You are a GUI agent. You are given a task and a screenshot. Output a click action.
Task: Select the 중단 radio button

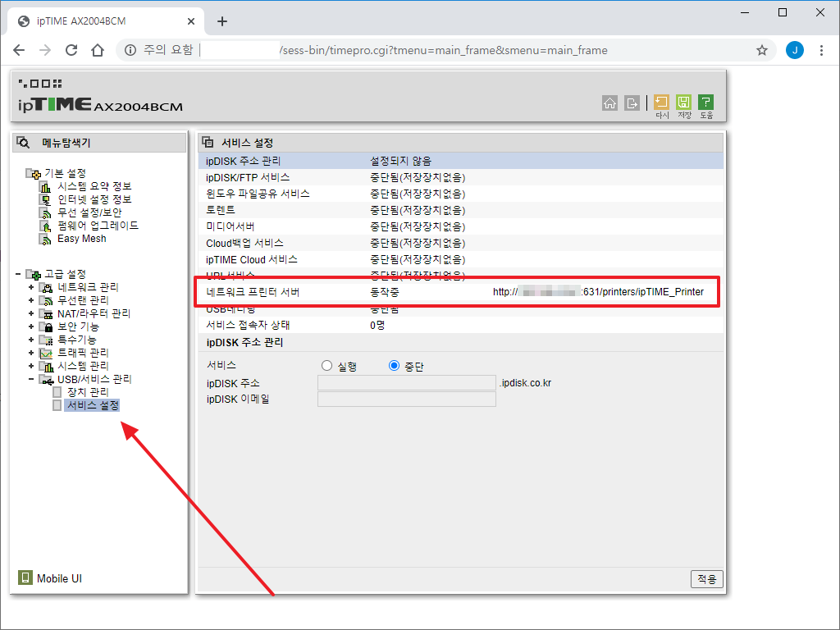coord(395,365)
